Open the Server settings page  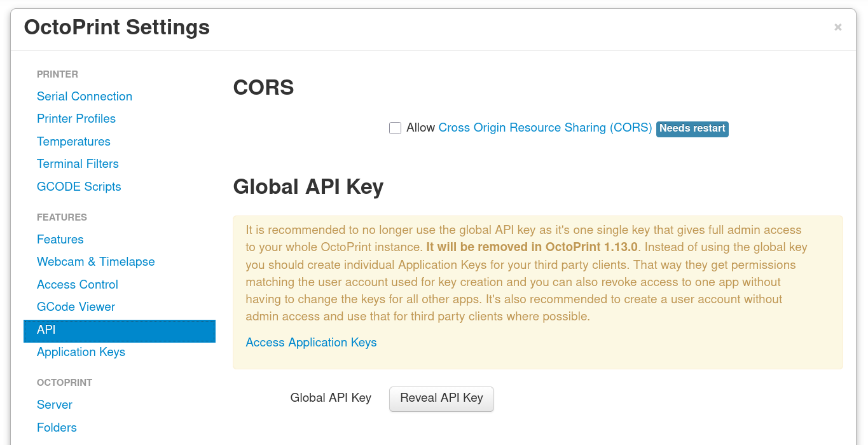point(55,404)
